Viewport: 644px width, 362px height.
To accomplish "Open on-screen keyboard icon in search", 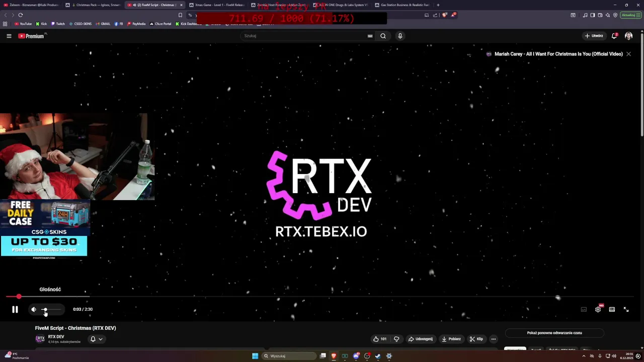I will pos(370,36).
